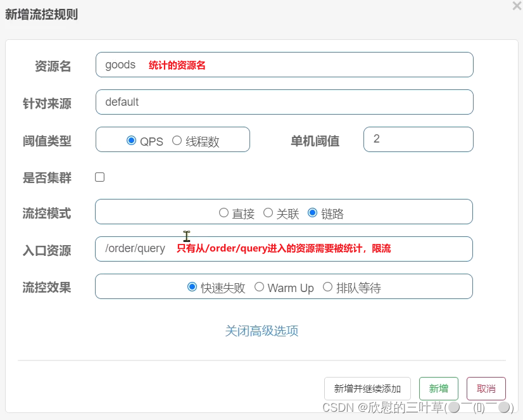Select the 直接 flow control mode
Image resolution: width=523 pixels, height=420 pixels.
coord(224,213)
